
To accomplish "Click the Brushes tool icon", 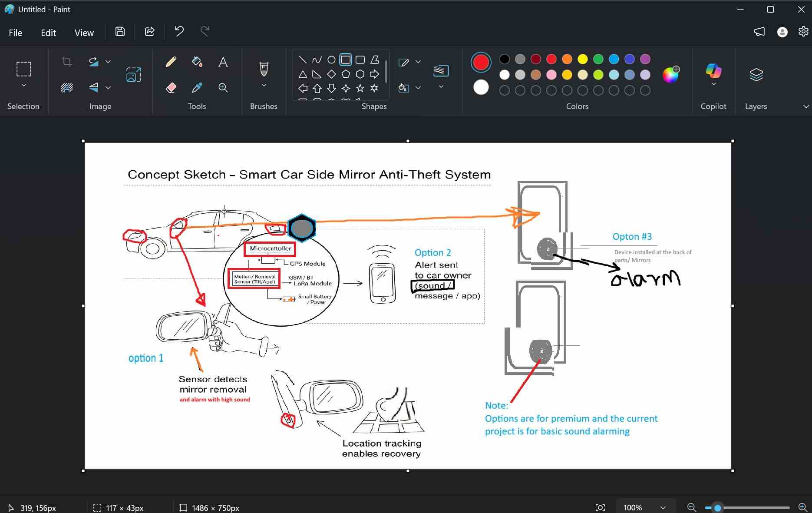I will click(264, 69).
